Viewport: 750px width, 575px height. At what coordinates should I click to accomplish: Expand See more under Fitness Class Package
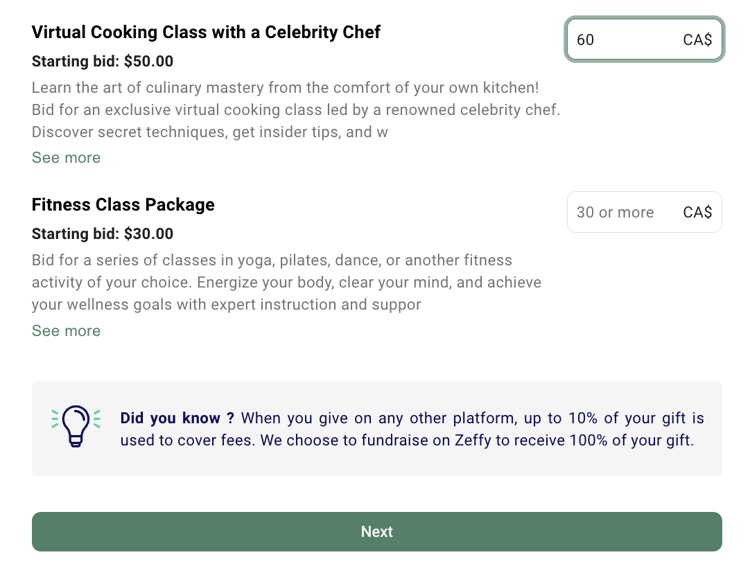pos(66,330)
